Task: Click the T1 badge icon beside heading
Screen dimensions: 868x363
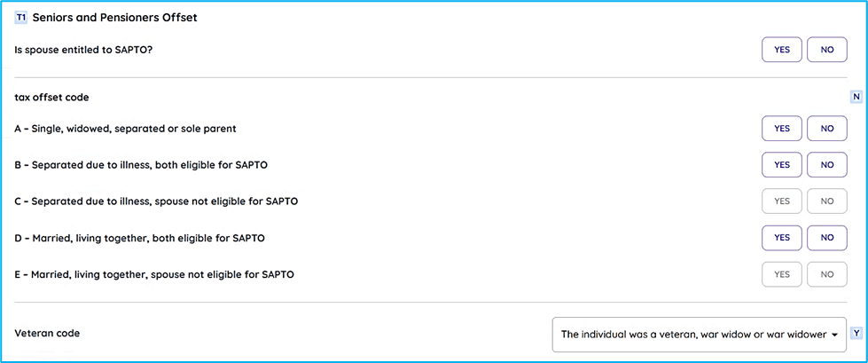Action: [20, 18]
